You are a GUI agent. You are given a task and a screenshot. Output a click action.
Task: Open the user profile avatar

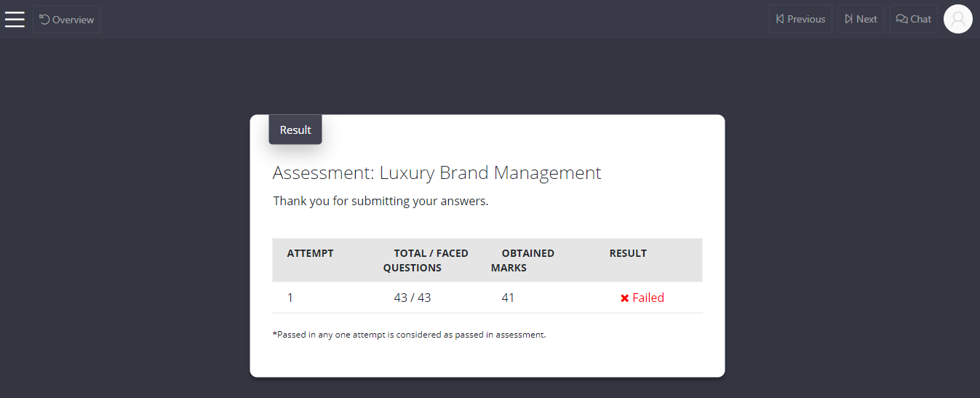click(958, 19)
